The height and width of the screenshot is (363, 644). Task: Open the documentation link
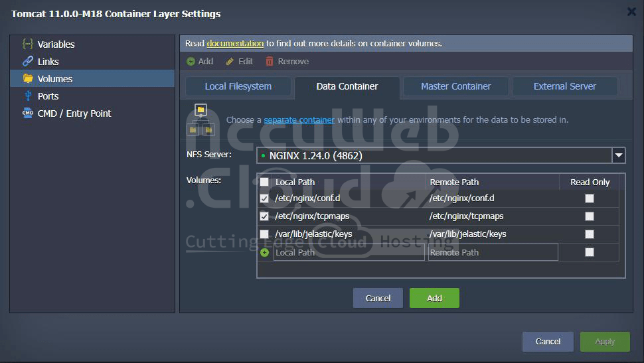pos(235,44)
